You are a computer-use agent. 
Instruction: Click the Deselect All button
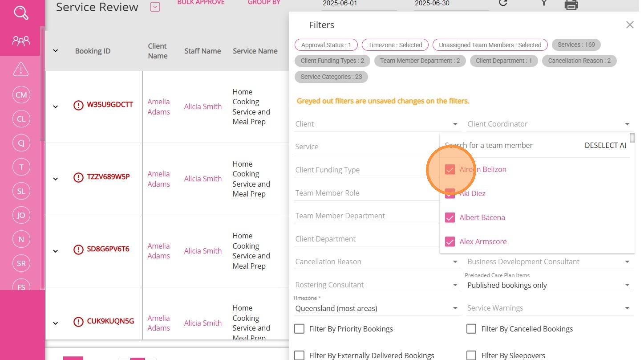pos(605,145)
